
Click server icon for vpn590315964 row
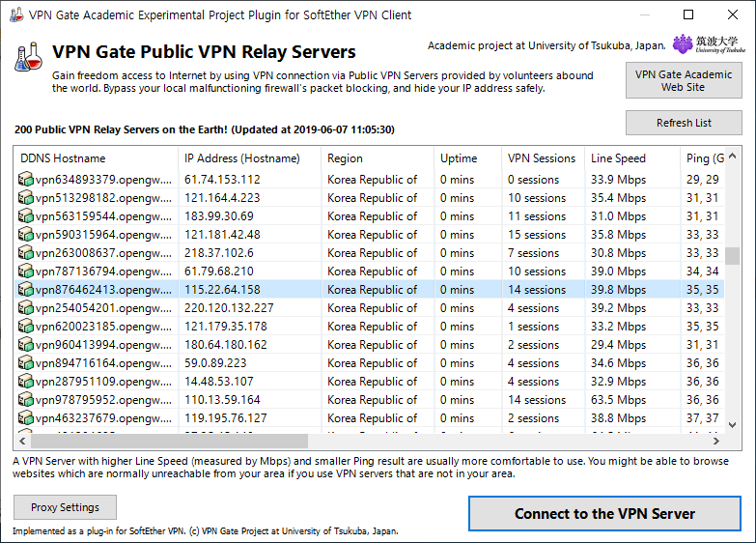click(25, 235)
